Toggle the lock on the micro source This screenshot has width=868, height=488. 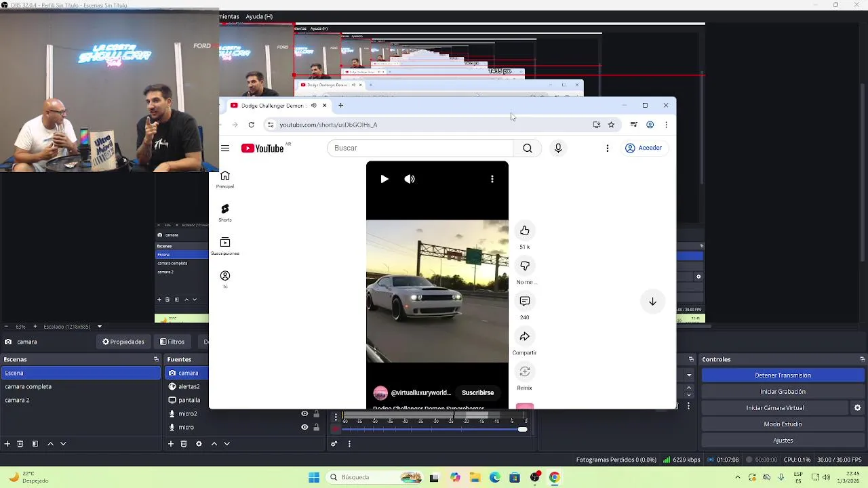pyautogui.click(x=316, y=427)
